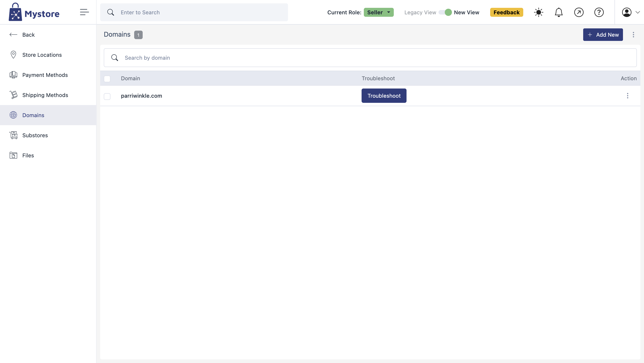This screenshot has width=644, height=363.
Task: Go Back in the sidebar
Action: [x=48, y=35]
